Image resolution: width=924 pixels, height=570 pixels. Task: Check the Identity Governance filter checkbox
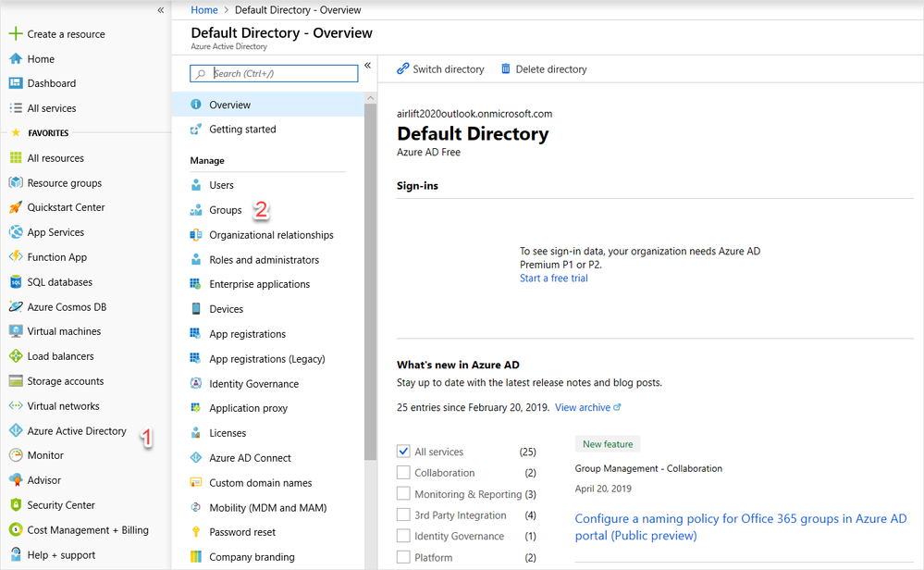coord(403,536)
